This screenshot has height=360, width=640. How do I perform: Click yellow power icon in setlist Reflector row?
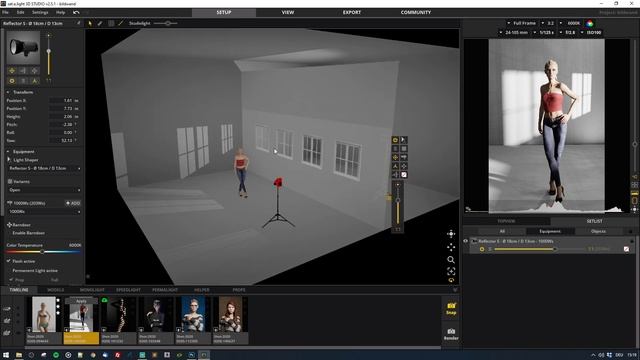(482, 249)
